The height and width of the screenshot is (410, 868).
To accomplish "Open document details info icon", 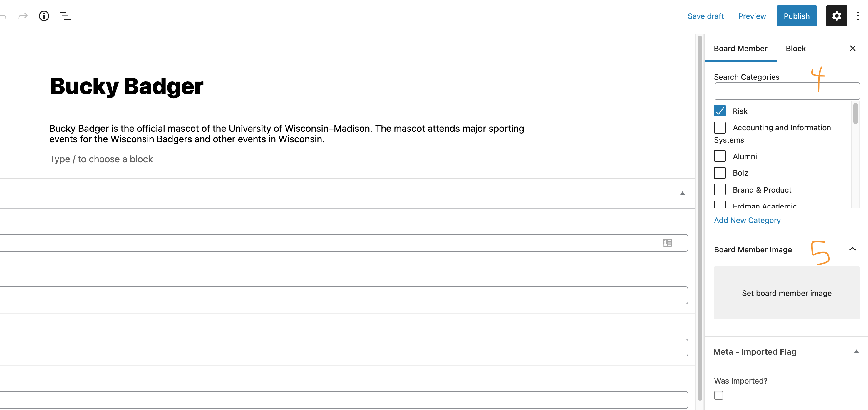I will point(44,16).
